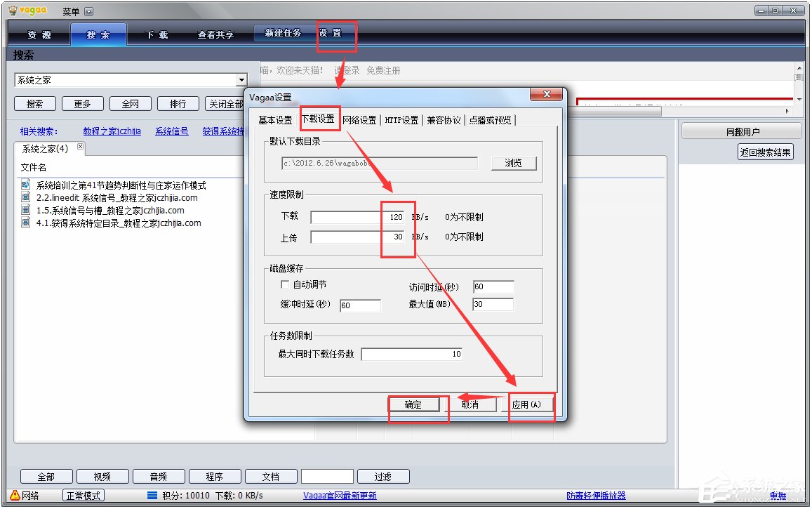This screenshot has height=509, width=812.
Task: Switch to the 下载 tab
Action: [157, 34]
